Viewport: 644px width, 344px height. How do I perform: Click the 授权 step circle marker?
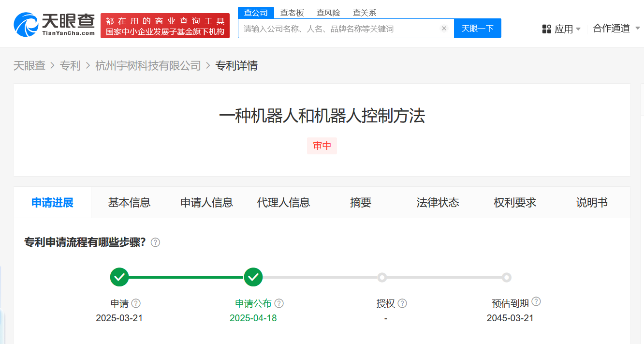[382, 277]
